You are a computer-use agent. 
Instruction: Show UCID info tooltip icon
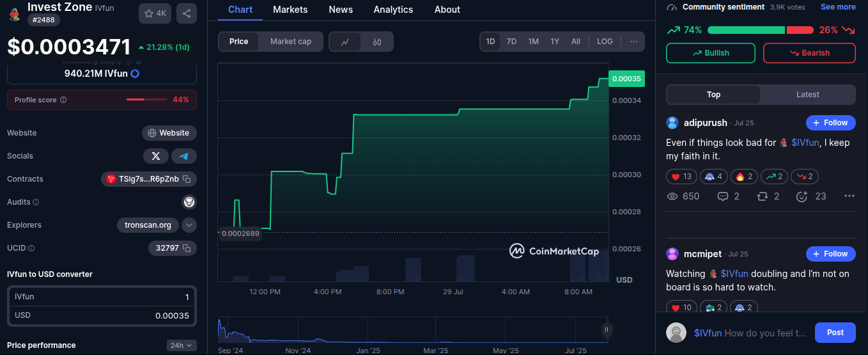(x=31, y=248)
